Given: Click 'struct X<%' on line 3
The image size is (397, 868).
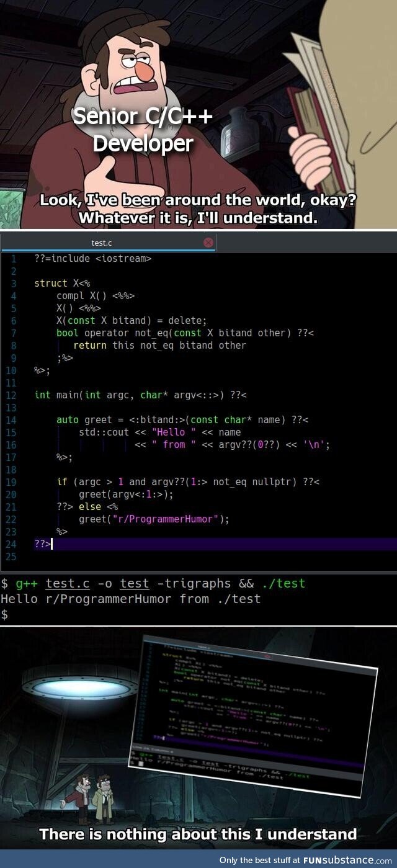Looking at the screenshot, I should [62, 283].
